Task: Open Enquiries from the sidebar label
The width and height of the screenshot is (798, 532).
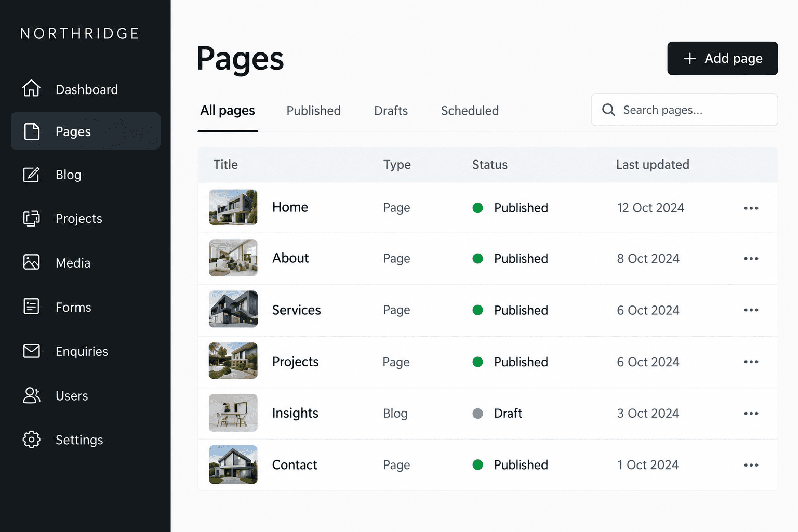Action: (x=82, y=352)
